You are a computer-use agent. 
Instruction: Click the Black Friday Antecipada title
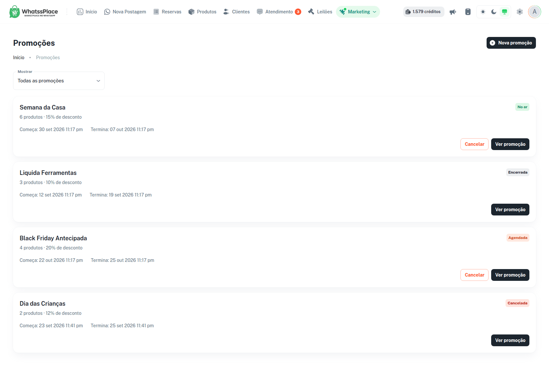pyautogui.click(x=53, y=238)
